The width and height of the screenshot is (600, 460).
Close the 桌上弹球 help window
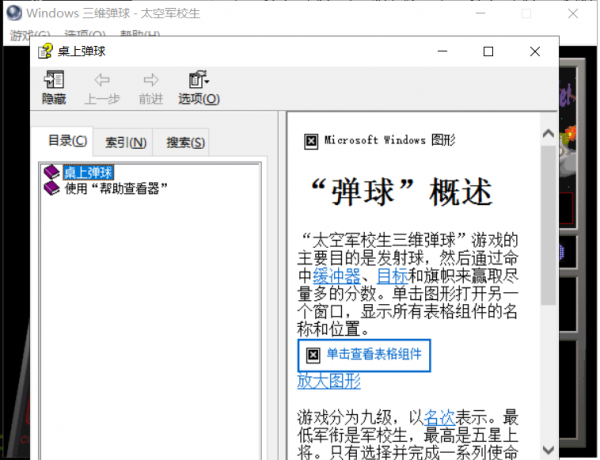click(535, 51)
